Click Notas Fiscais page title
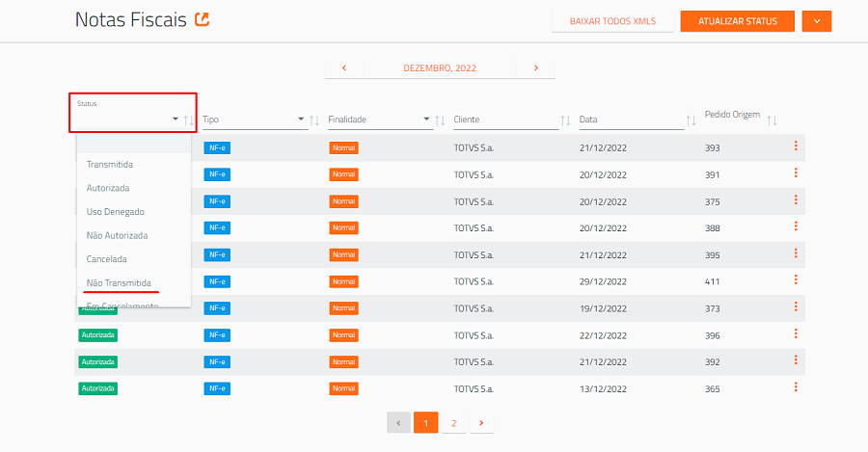Image resolution: width=868 pixels, height=452 pixels. (131, 20)
